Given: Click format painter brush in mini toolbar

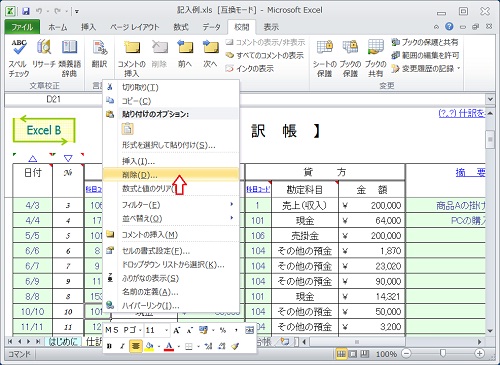Looking at the screenshot, I should click(235, 346).
